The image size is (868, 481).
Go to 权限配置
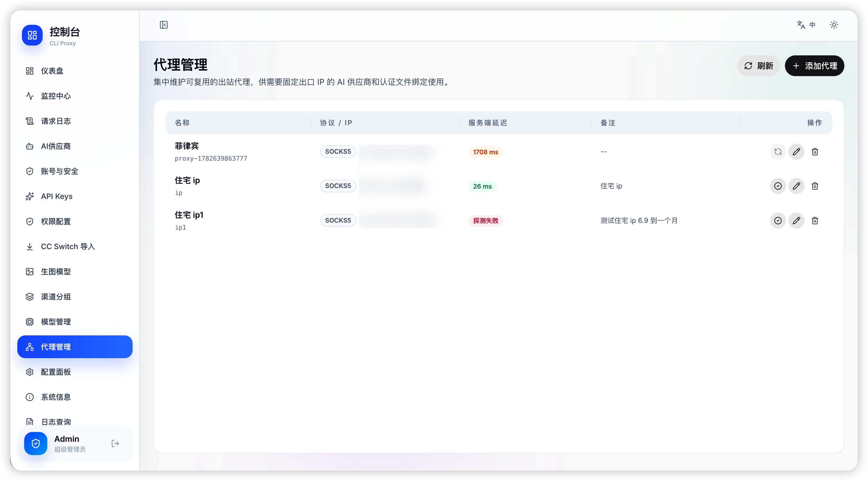pyautogui.click(x=75, y=221)
